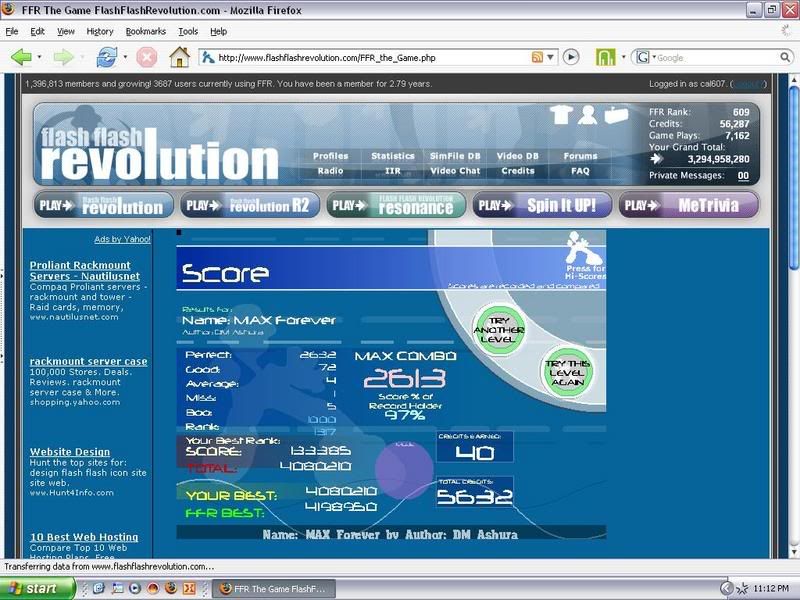800x600 pixels.
Task: Click the Try This Level Again button
Action: (x=566, y=372)
